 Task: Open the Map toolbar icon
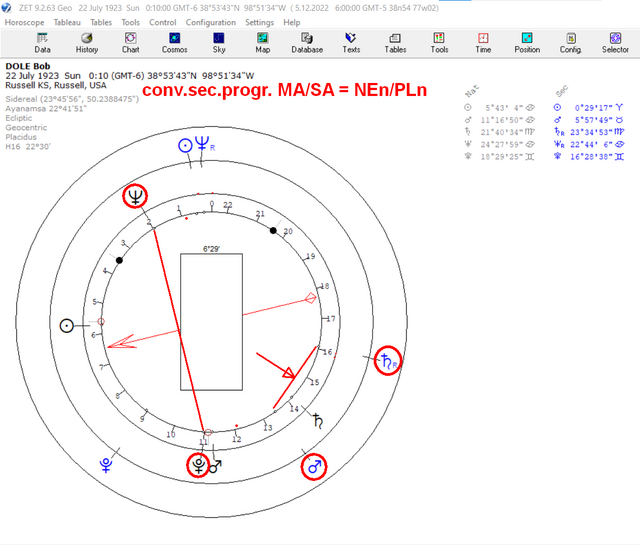262,43
